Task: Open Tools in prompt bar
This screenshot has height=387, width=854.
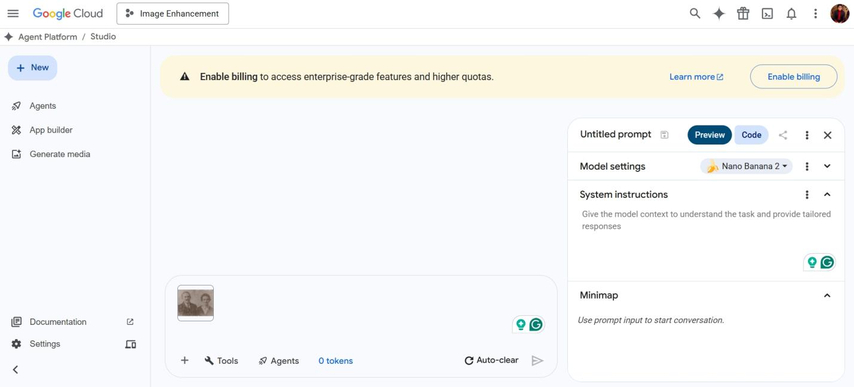Action: point(221,360)
